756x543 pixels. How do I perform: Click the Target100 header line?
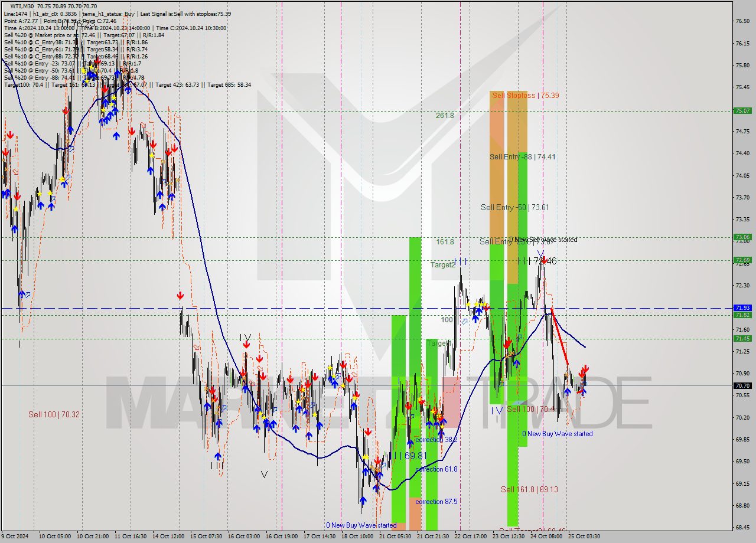click(x=127, y=85)
